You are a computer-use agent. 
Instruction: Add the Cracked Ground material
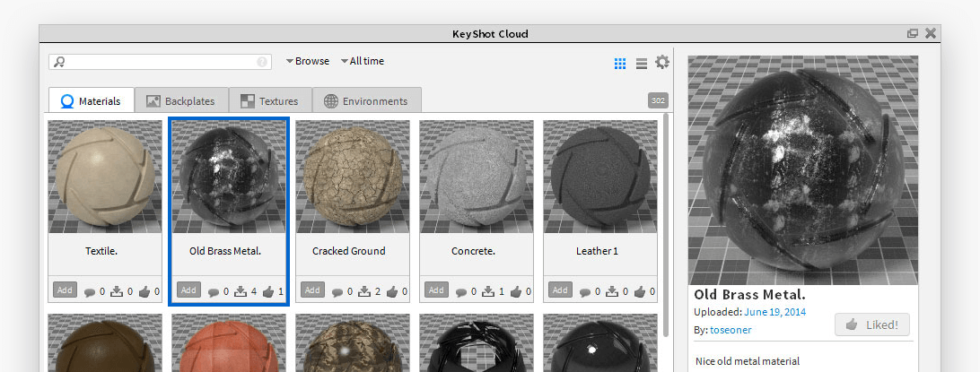[312, 290]
